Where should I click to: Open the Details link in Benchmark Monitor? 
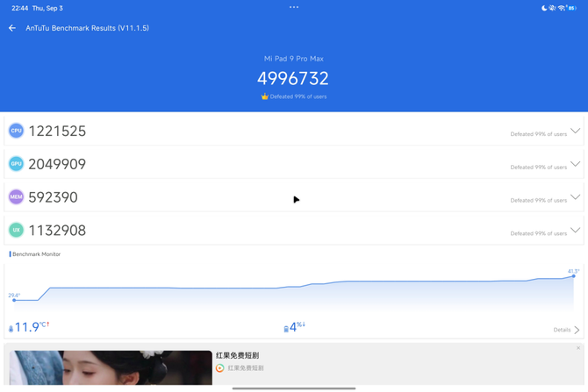tap(566, 330)
